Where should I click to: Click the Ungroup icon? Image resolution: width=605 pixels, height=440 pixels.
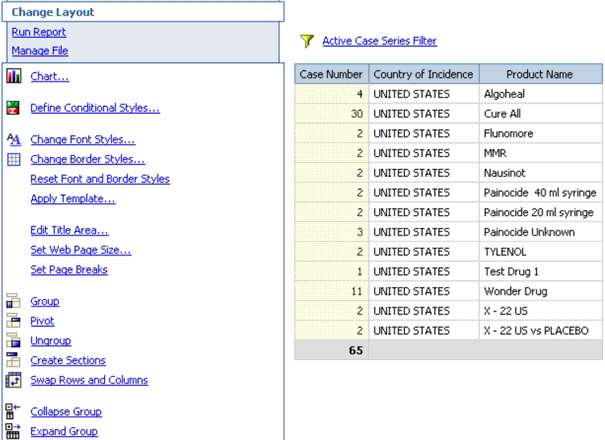[x=13, y=340]
